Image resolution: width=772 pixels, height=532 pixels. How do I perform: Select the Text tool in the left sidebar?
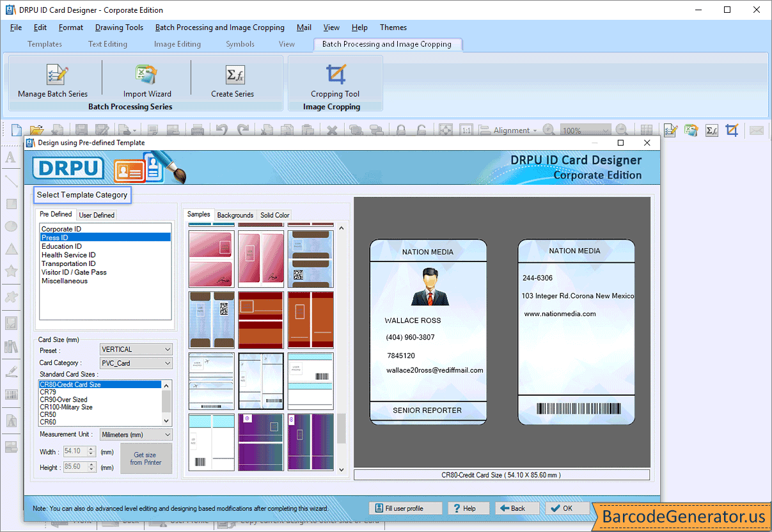click(11, 158)
